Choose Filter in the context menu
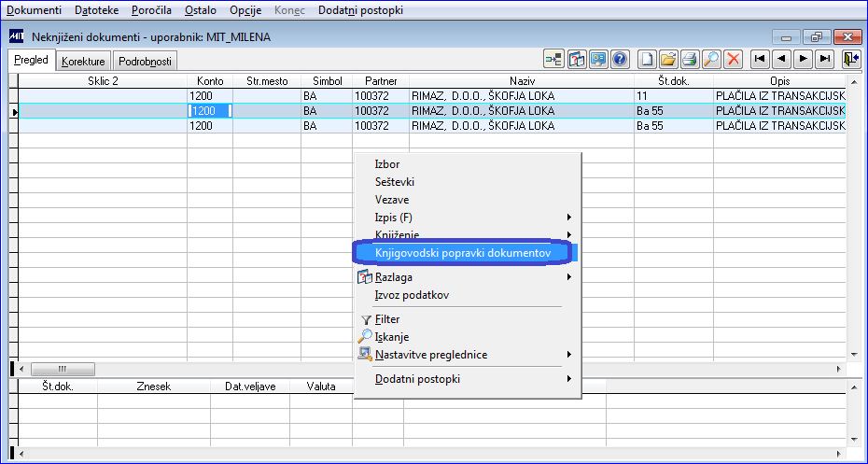Viewport: 868px width, 464px height. point(466,319)
